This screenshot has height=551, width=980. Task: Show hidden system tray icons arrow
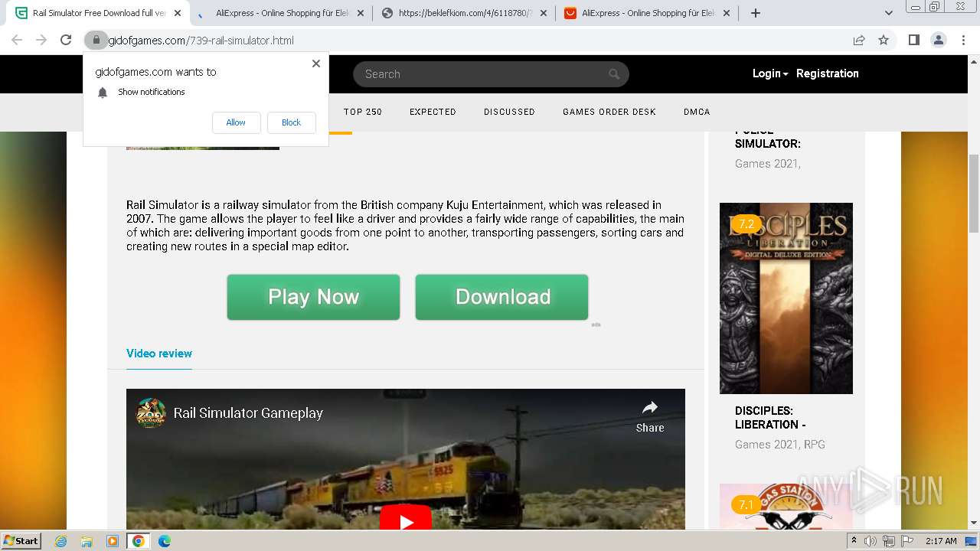click(x=854, y=541)
